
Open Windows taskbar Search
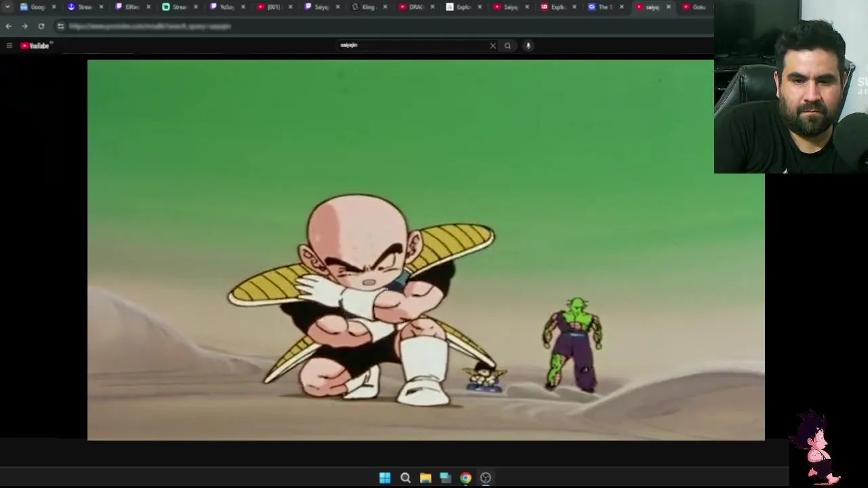[x=405, y=478]
